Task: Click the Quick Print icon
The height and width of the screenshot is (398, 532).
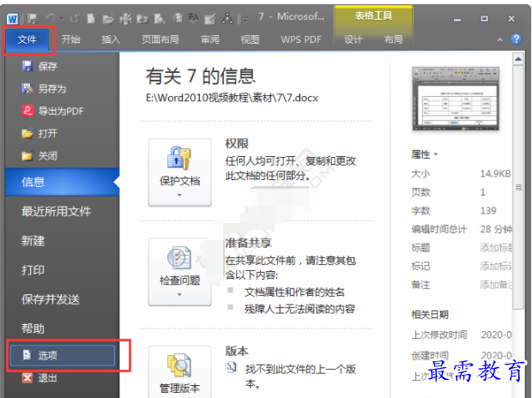Action: click(125, 19)
